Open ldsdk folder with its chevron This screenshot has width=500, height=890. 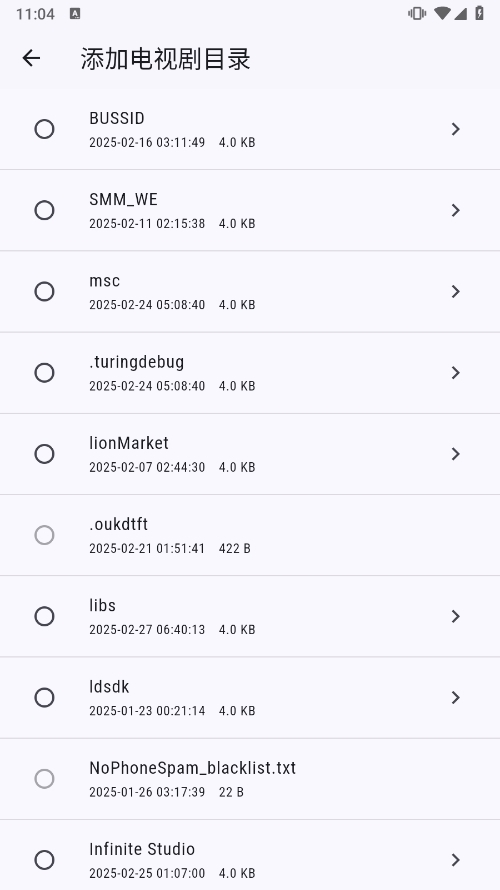click(x=455, y=697)
